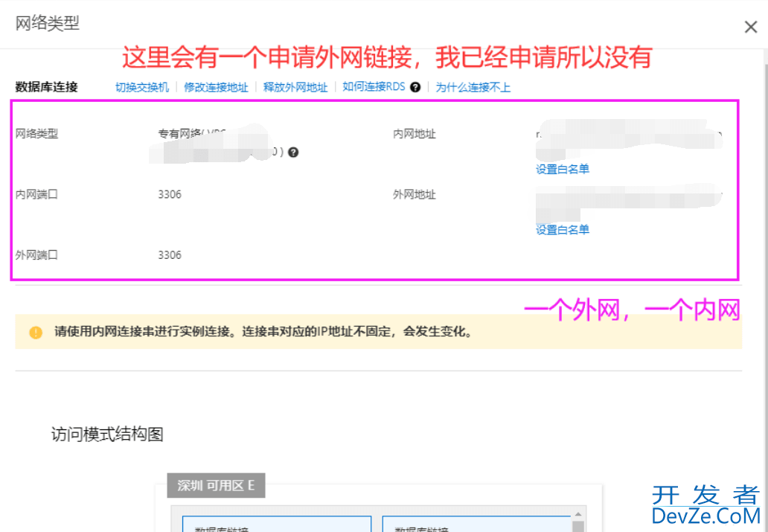Image resolution: width=768 pixels, height=532 pixels.
Task: Click the 内网地址 label
Action: click(x=415, y=134)
